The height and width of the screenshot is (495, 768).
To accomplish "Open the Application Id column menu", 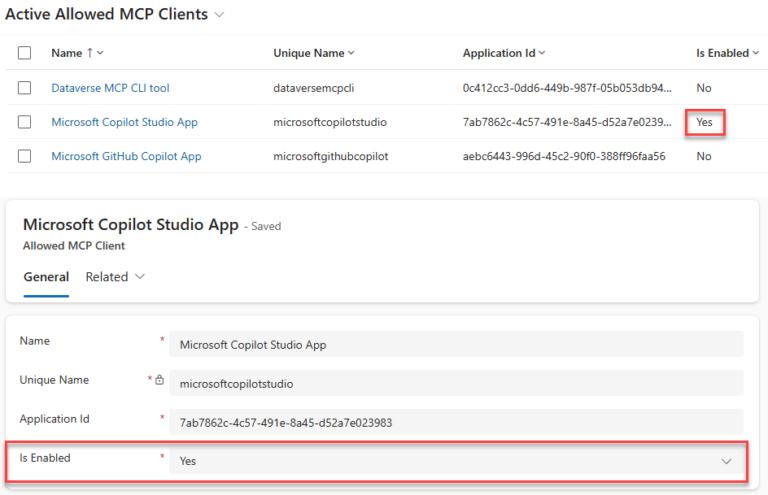I will [x=542, y=53].
